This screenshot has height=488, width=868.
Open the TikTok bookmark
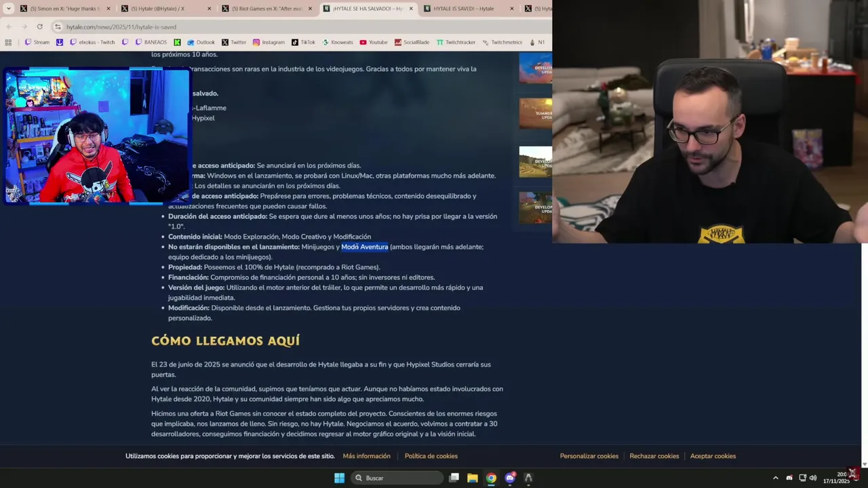[x=303, y=42]
